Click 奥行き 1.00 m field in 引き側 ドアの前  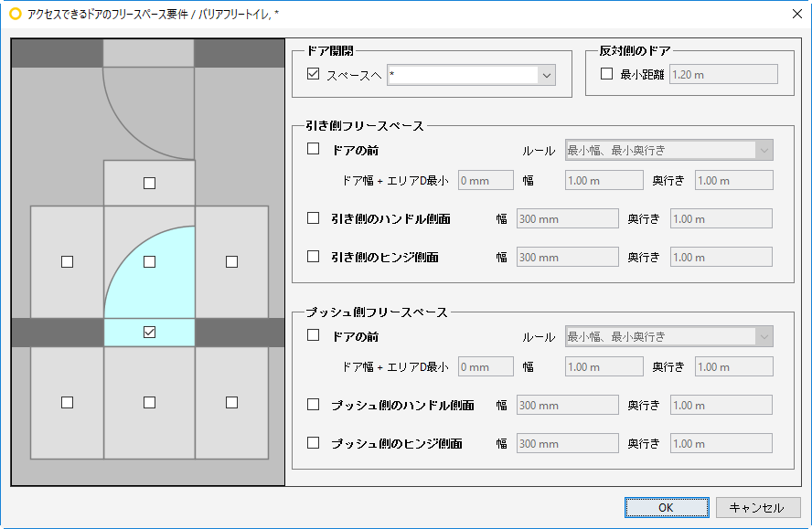click(x=733, y=181)
